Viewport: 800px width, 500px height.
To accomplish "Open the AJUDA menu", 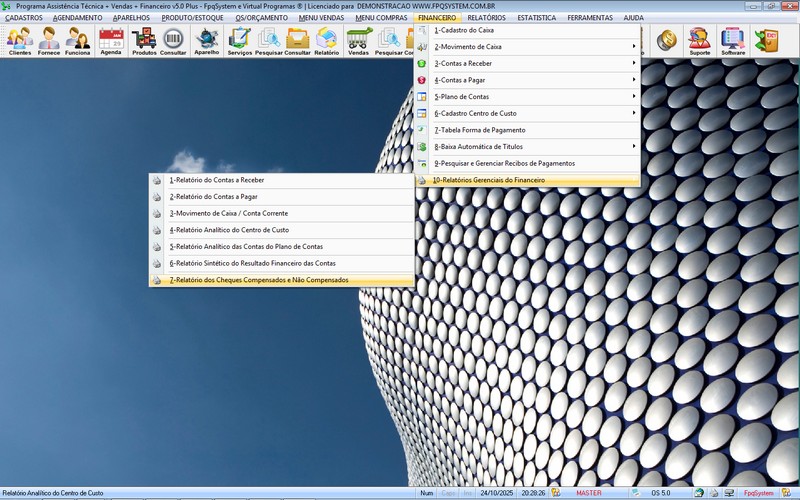I will pyautogui.click(x=634, y=18).
